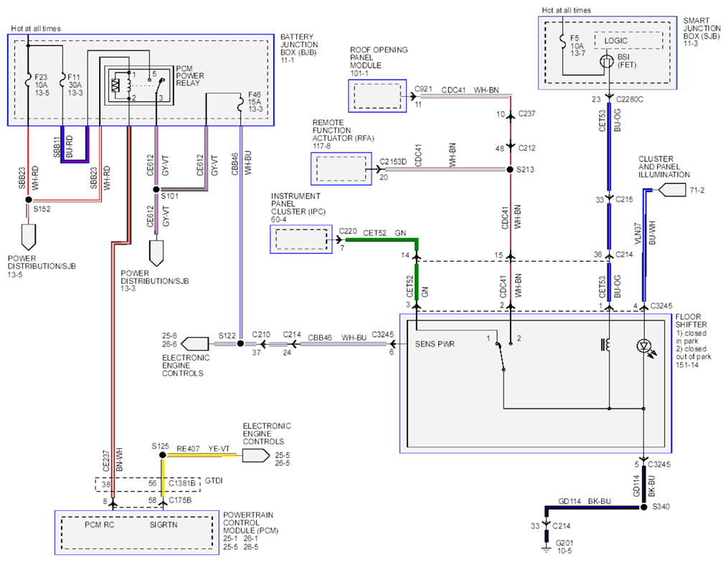The height and width of the screenshot is (562, 728).
Task: Select the solenoid coil inside Floor Shifter
Action: [x=605, y=345]
